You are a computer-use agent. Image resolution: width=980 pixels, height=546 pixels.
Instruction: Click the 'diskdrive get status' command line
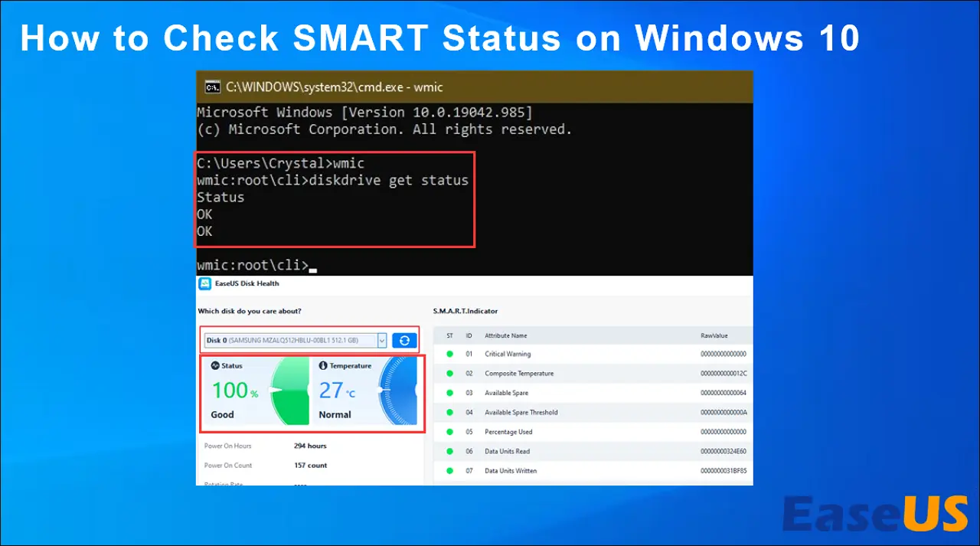coord(332,181)
